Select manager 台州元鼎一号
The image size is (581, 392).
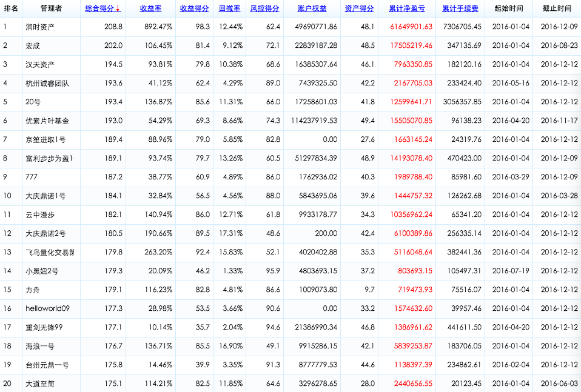[x=47, y=365]
